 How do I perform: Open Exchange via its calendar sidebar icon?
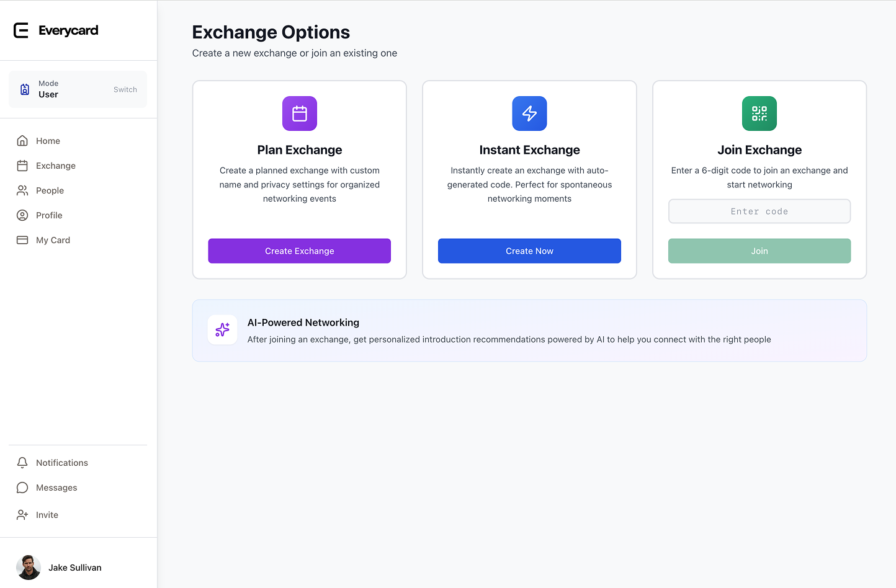[x=22, y=166]
